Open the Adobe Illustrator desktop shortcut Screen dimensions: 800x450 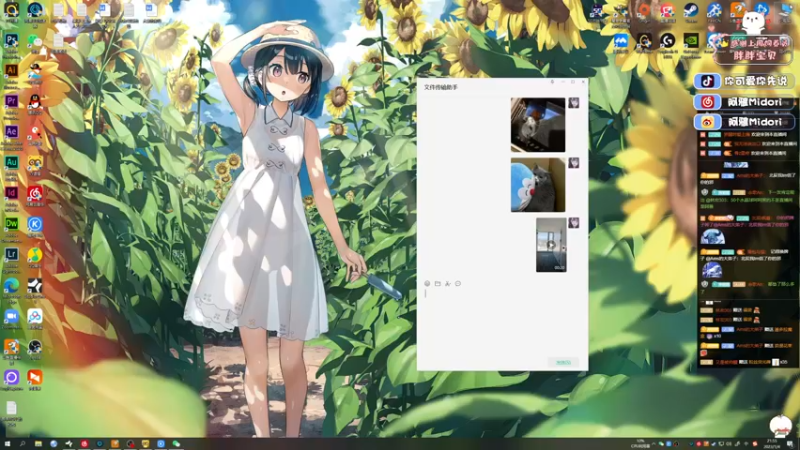pos(11,70)
